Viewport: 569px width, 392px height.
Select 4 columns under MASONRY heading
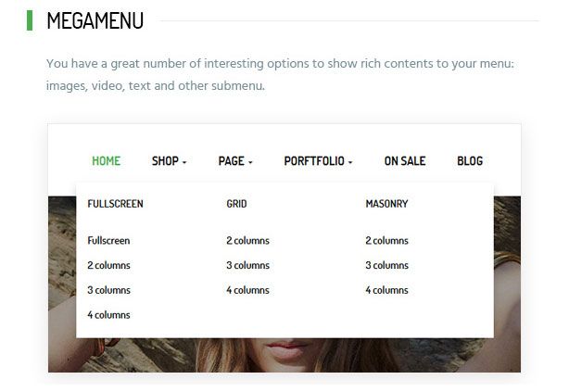tap(386, 290)
